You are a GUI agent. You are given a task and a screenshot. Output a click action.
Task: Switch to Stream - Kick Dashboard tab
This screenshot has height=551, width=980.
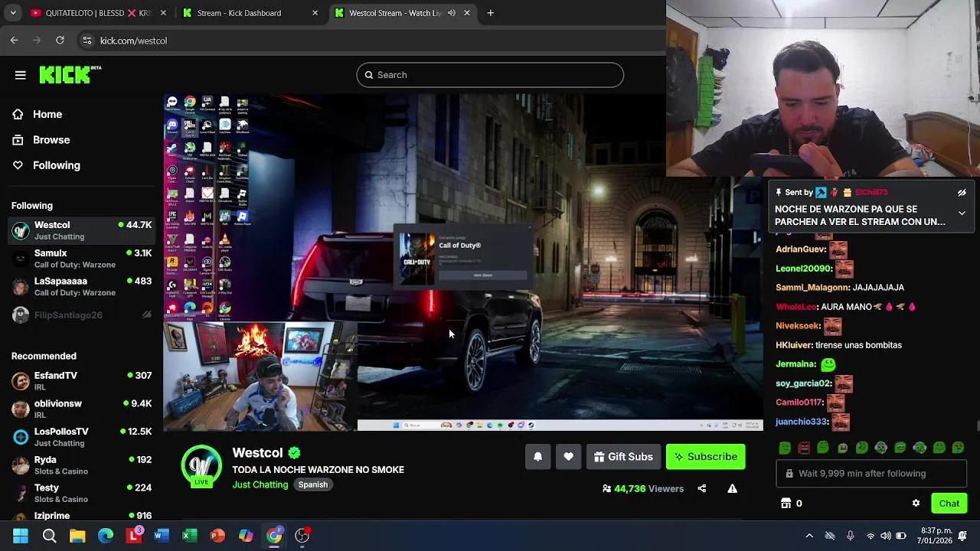tap(250, 13)
